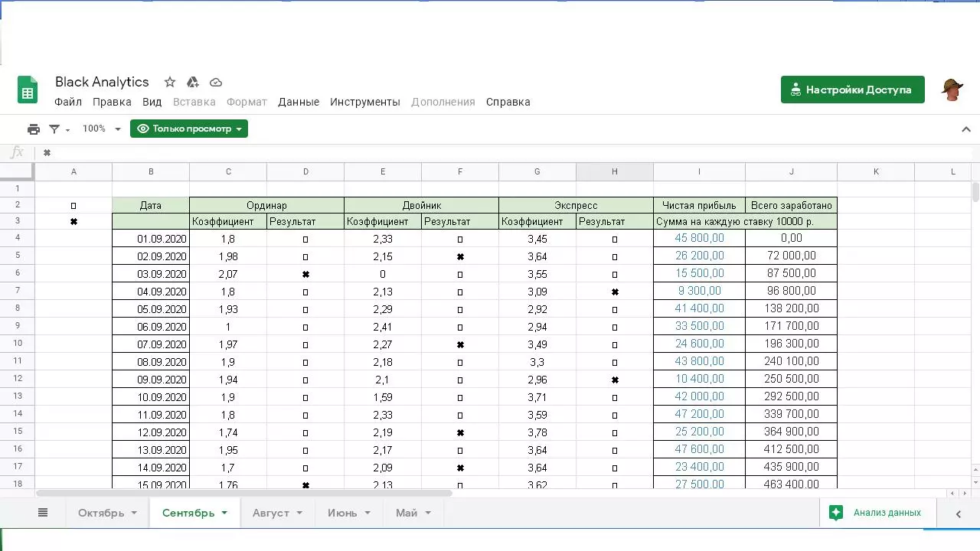
Task: Select the column H header
Action: 614,171
